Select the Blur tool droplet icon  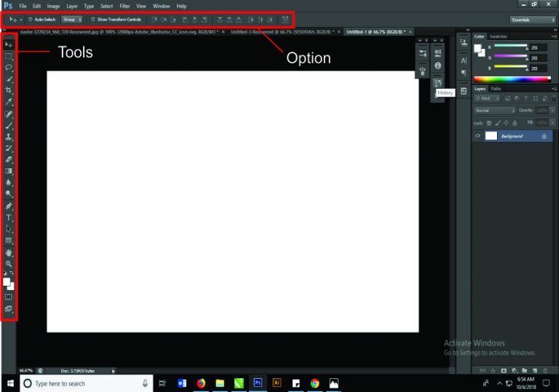tap(9, 182)
